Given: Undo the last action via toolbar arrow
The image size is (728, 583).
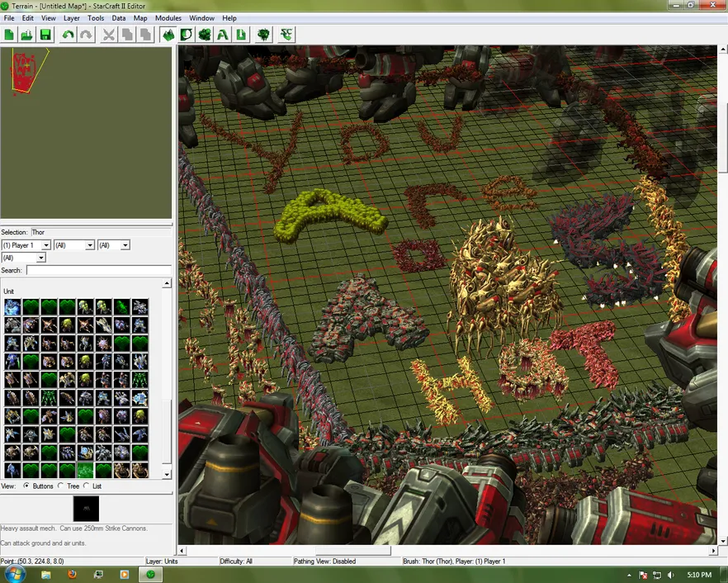Looking at the screenshot, I should point(69,35).
